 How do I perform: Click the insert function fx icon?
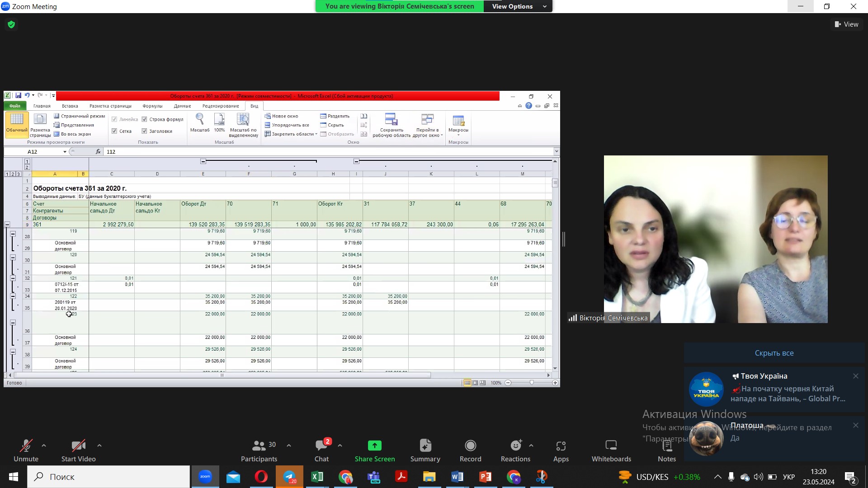click(x=98, y=152)
